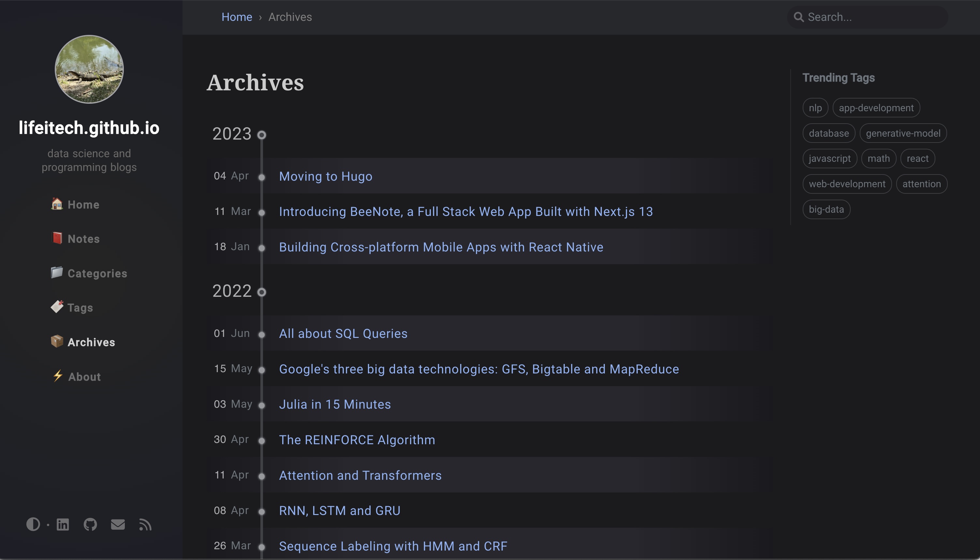Viewport: 980px width, 560px height.
Task: Click the site profile avatar thumbnail
Action: (89, 69)
